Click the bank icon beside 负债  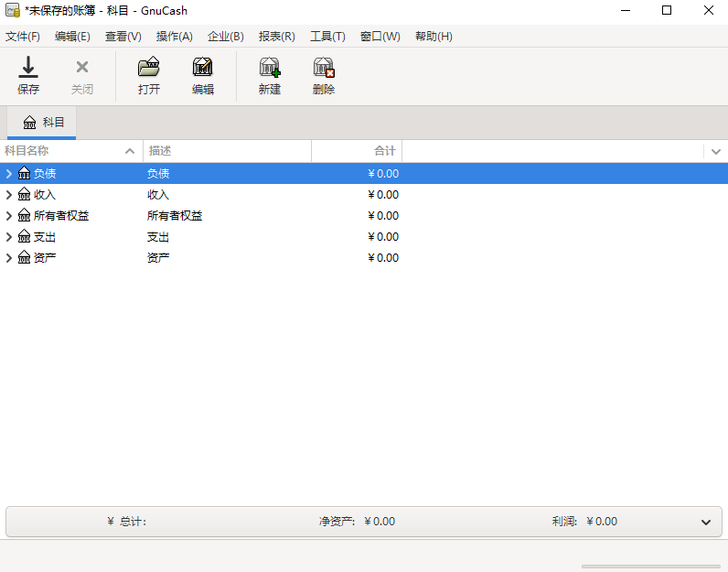[24, 173]
